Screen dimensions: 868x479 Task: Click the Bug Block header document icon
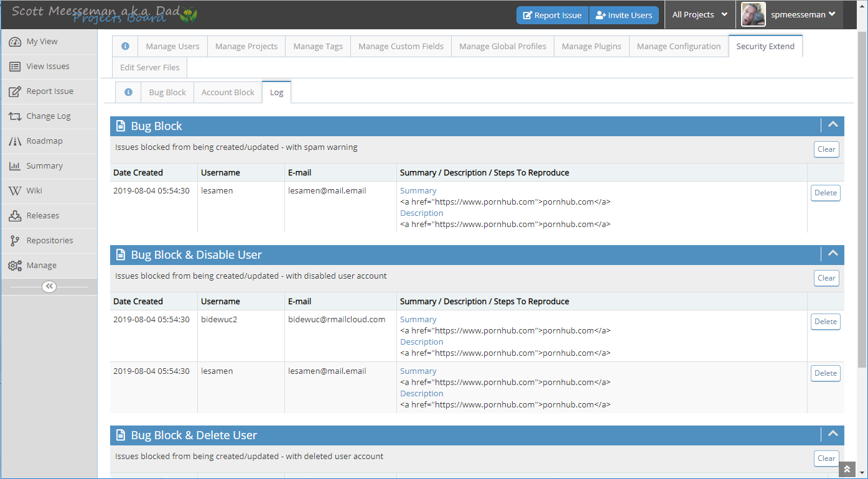pyautogui.click(x=121, y=126)
